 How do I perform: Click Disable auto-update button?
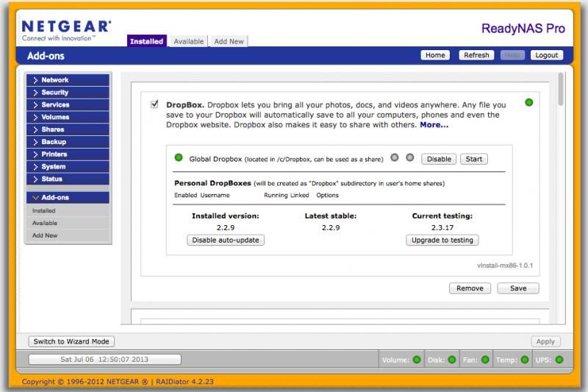[x=226, y=240]
